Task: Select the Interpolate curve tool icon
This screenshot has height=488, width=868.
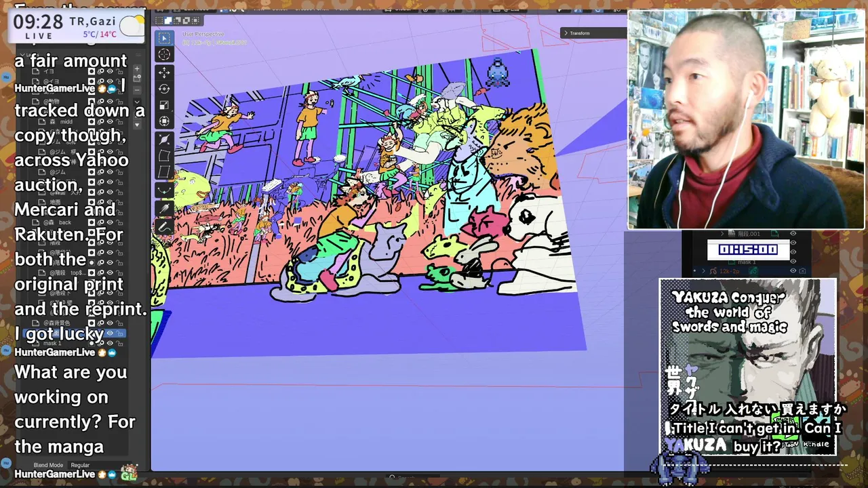Action: tap(164, 190)
